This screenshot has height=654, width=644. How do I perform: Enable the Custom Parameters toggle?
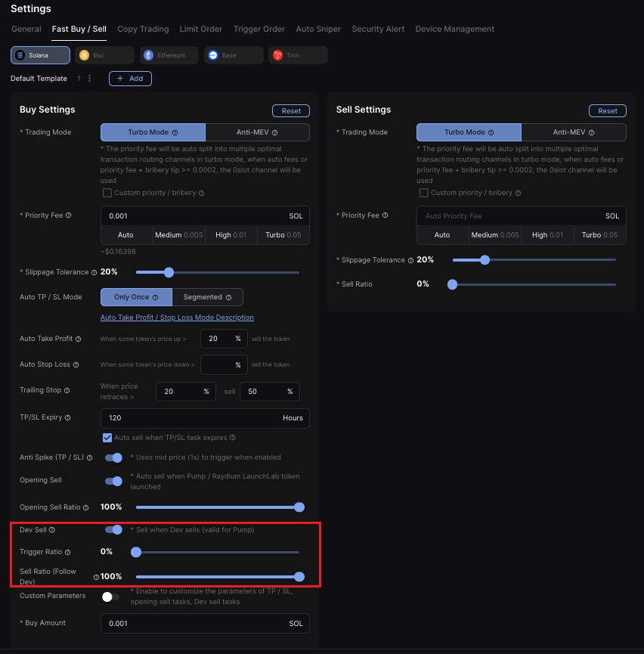(x=111, y=597)
